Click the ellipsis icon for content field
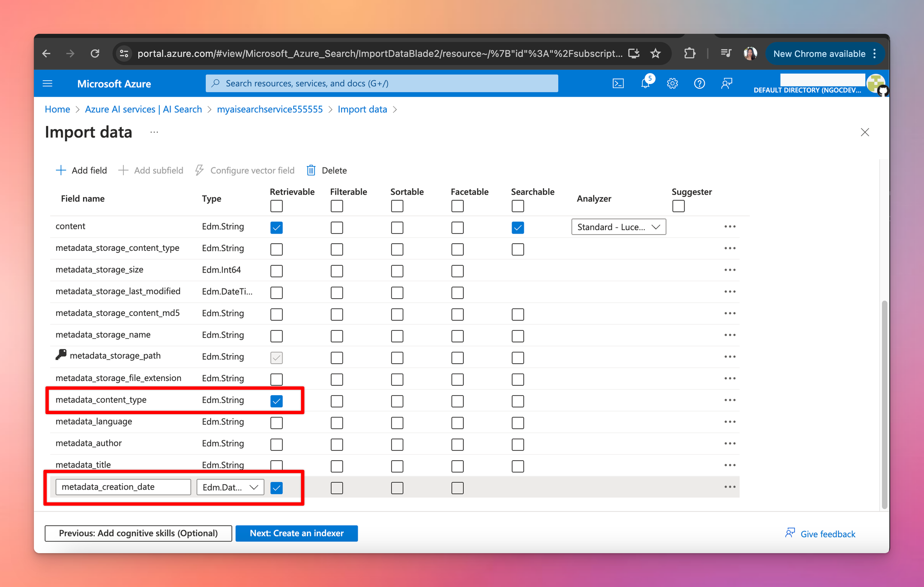Viewport: 924px width, 587px height. click(x=730, y=226)
